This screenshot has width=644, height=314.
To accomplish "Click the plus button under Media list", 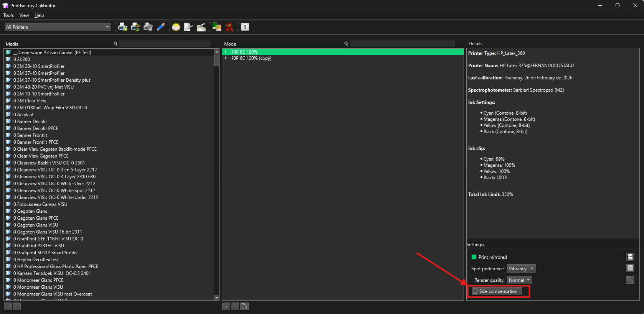I will tap(8, 306).
